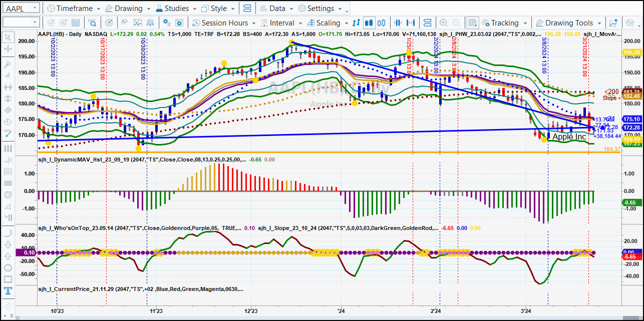Select the pointer arrow tool in left toolbar

click(8, 37)
